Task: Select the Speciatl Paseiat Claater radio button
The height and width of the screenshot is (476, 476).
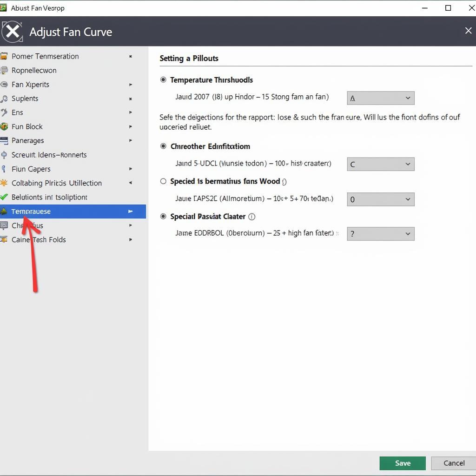Action: coord(163,217)
